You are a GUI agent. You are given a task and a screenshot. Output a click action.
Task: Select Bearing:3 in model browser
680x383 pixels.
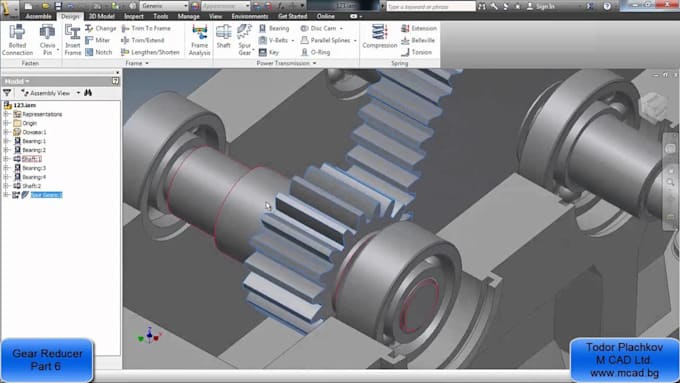[34, 168]
